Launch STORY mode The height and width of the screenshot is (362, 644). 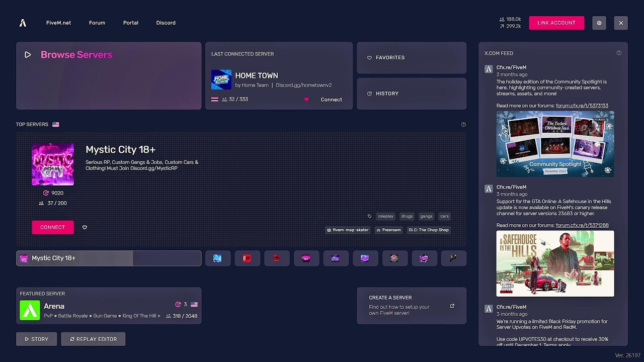(36, 339)
